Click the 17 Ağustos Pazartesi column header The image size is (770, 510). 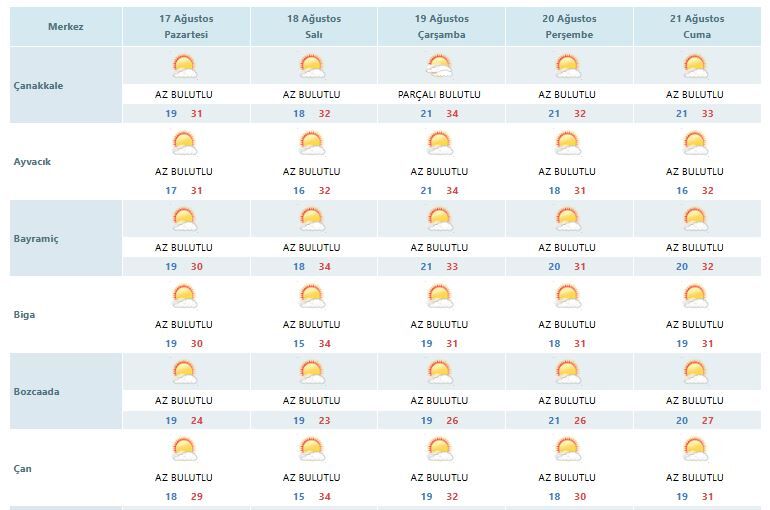(x=186, y=27)
